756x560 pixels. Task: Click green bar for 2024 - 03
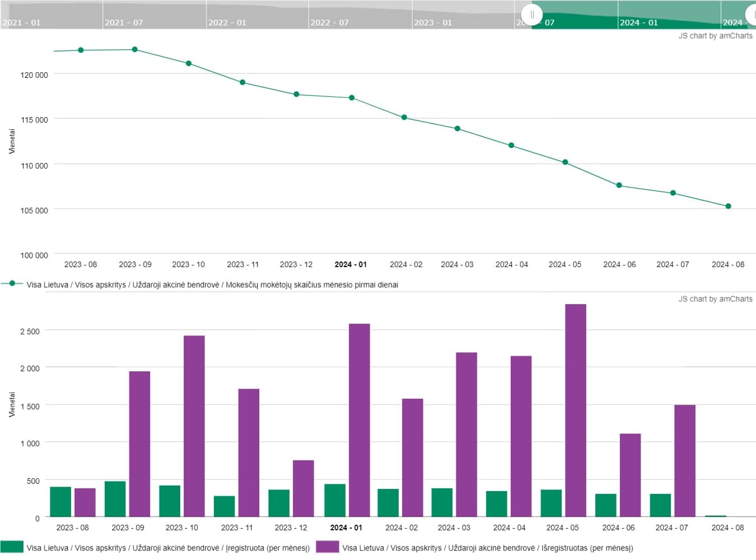point(442,502)
